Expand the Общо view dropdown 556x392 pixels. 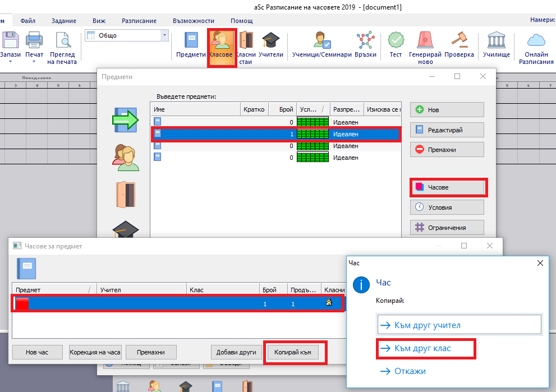[164, 35]
